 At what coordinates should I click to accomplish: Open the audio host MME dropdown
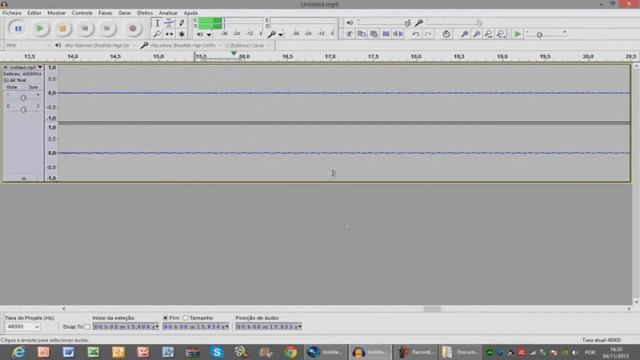pos(28,45)
